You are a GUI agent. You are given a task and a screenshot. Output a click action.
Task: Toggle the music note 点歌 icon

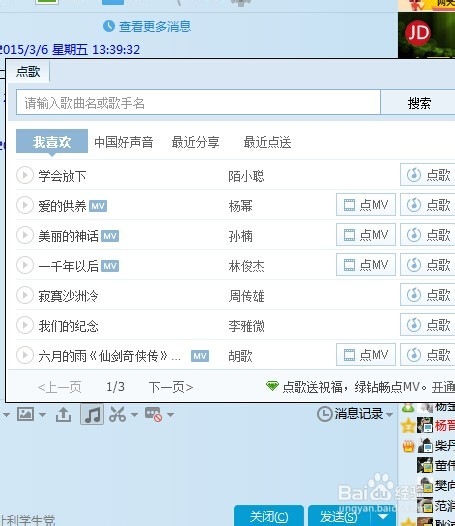pos(92,414)
